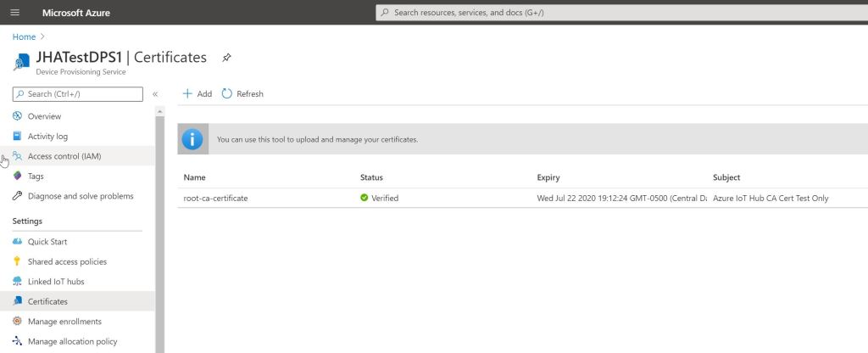Viewport: 868px width, 353px height.
Task: Click the sidebar Search (Ctrl+/) field
Action: (x=77, y=94)
